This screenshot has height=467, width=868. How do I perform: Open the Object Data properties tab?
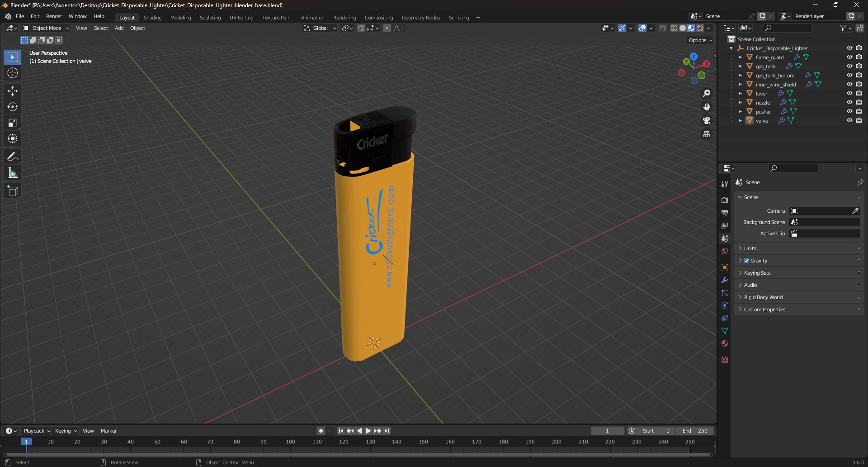(x=725, y=331)
